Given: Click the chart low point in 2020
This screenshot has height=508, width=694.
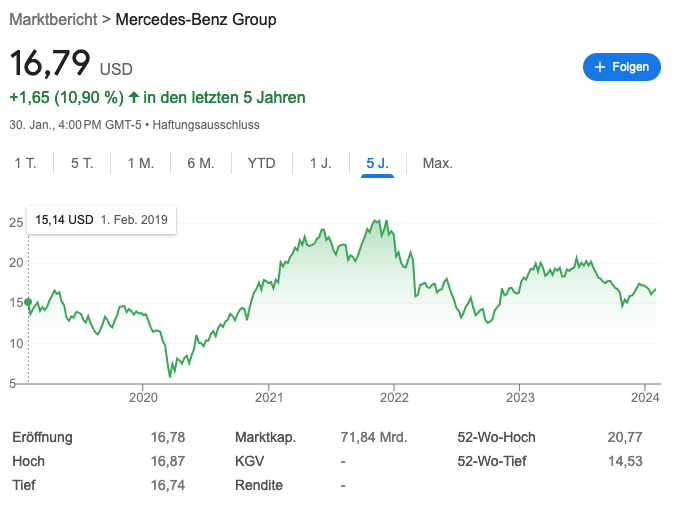Looking at the screenshot, I should click(170, 376).
